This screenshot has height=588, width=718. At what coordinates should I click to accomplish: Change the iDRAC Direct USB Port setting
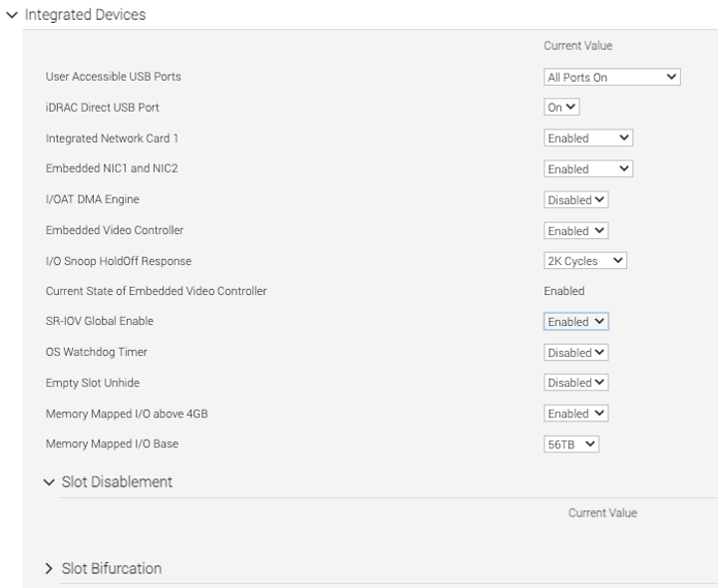[x=561, y=108]
